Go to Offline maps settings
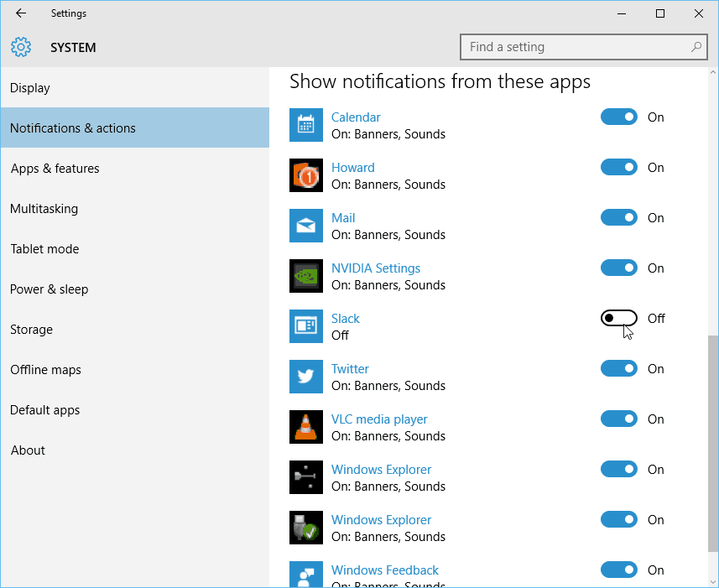 tap(135, 370)
